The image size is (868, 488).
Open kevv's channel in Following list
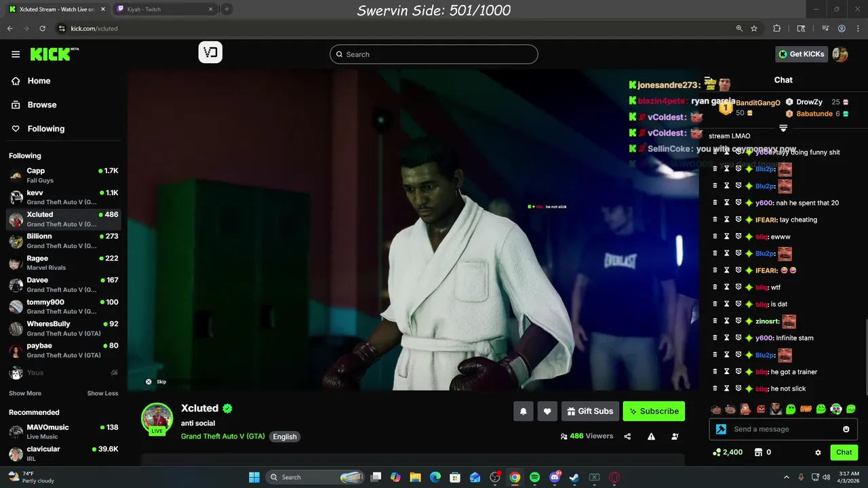[x=63, y=197]
